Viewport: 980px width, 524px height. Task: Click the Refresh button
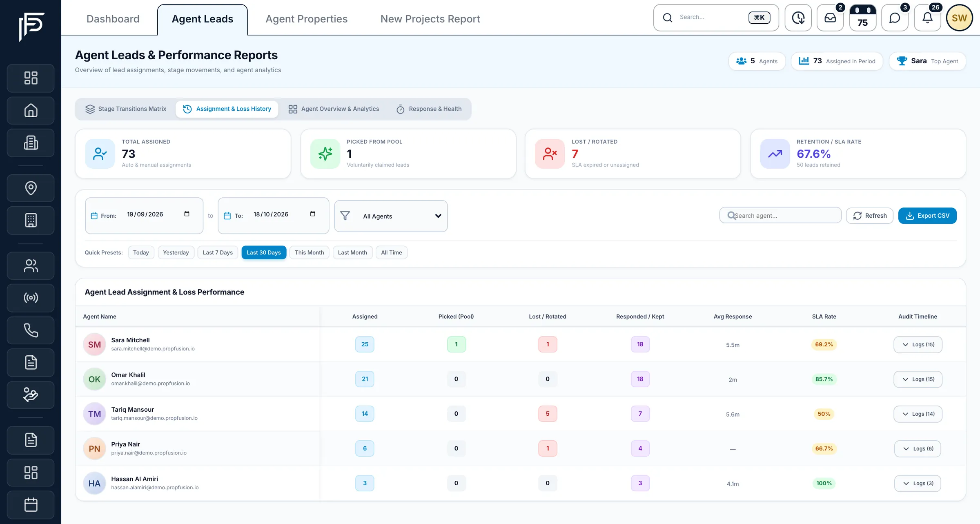[870, 216]
